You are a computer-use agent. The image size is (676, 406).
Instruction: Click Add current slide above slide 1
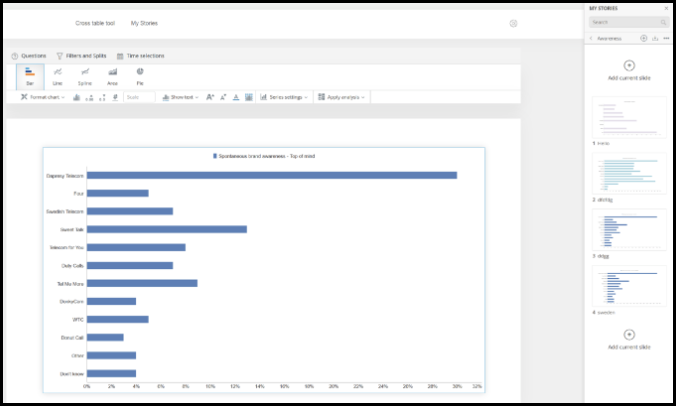pos(629,71)
